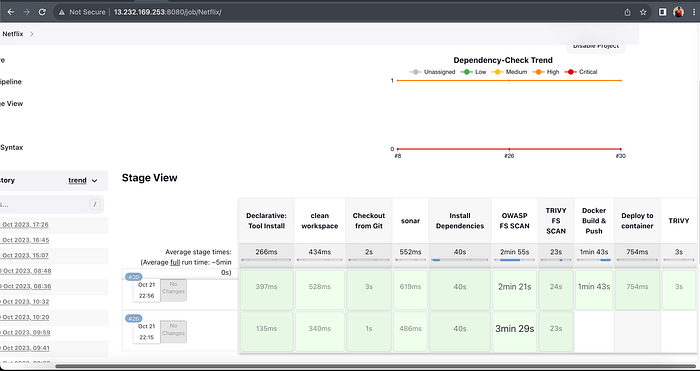This screenshot has width=700, height=371.
Task: Expand the chevron after Netflix breadcrumb
Action: (32, 34)
